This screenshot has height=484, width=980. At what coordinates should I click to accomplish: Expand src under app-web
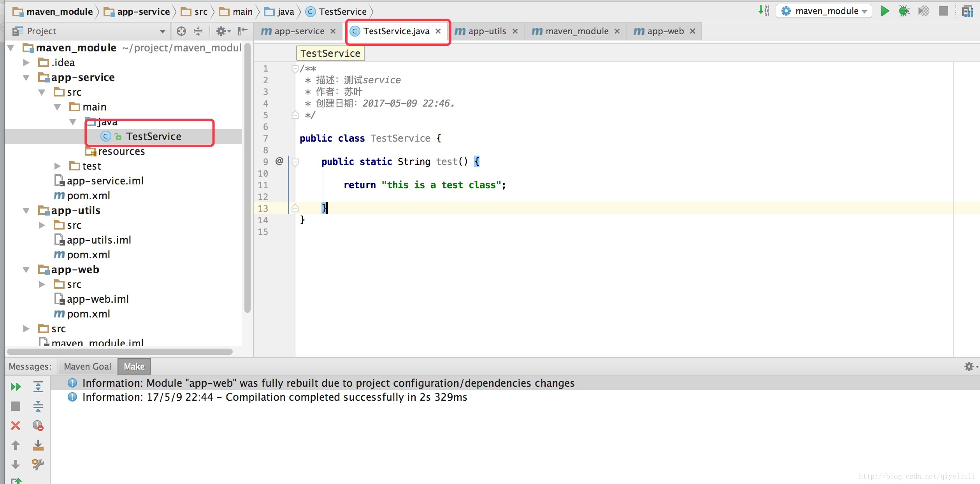(42, 284)
